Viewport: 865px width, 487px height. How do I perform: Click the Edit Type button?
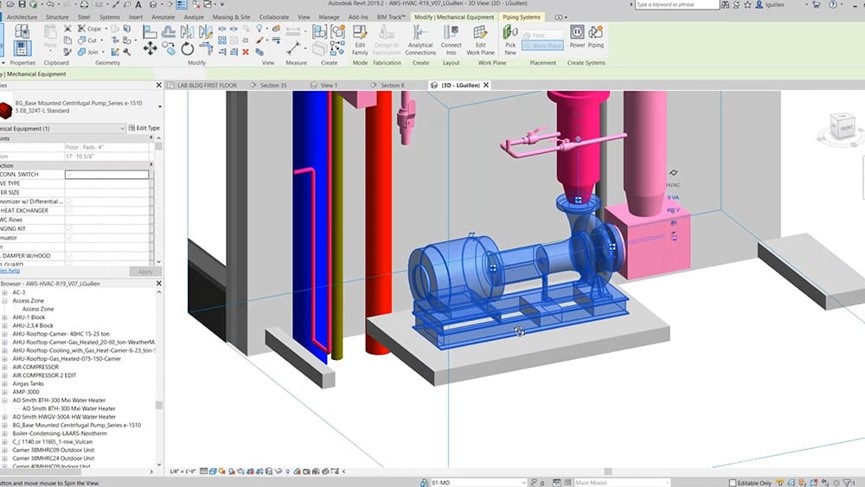click(x=144, y=128)
